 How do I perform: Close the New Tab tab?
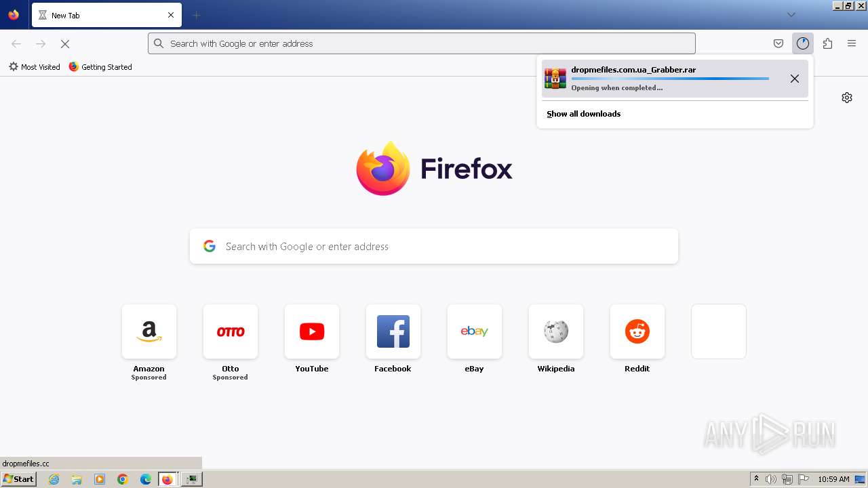click(x=171, y=15)
